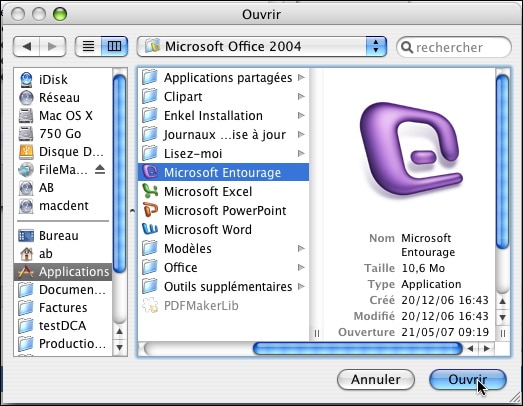This screenshot has height=406, width=523.
Task: Click the preview pane scroll down arrow
Action: pyautogui.click(x=503, y=317)
